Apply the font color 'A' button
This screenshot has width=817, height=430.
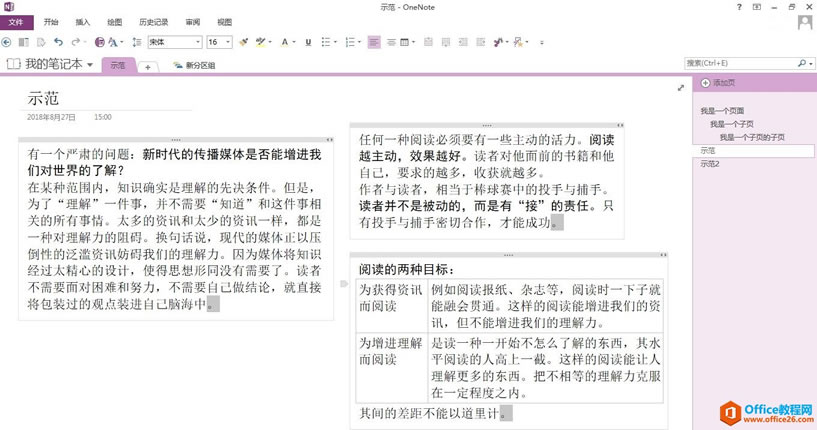(284, 42)
